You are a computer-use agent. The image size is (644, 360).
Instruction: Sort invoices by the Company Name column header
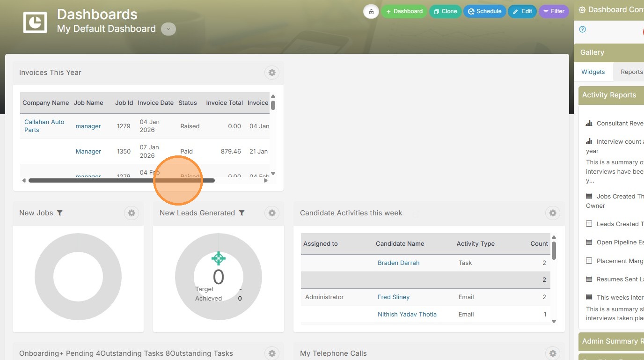(x=46, y=103)
